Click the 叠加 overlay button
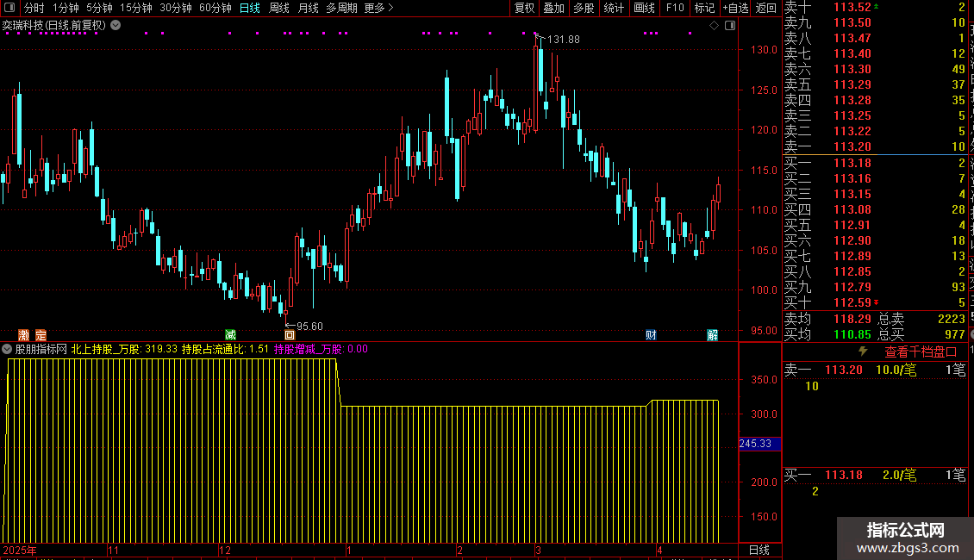The height and width of the screenshot is (560, 974). tap(554, 8)
